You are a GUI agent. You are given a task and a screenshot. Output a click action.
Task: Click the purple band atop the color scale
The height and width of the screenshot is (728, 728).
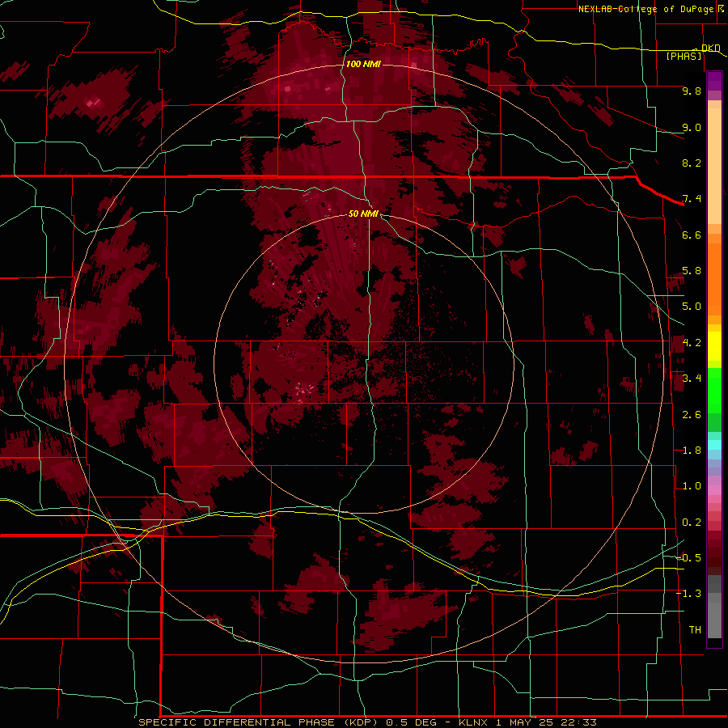pos(714,81)
